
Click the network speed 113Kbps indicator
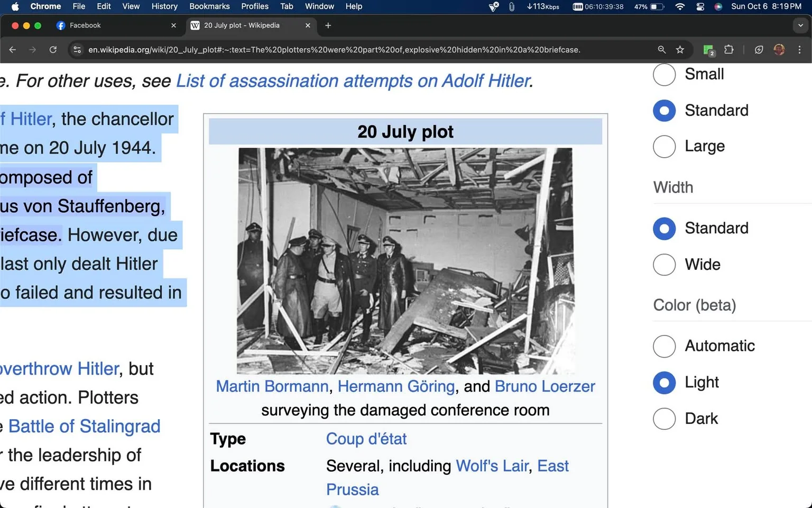tap(543, 6)
